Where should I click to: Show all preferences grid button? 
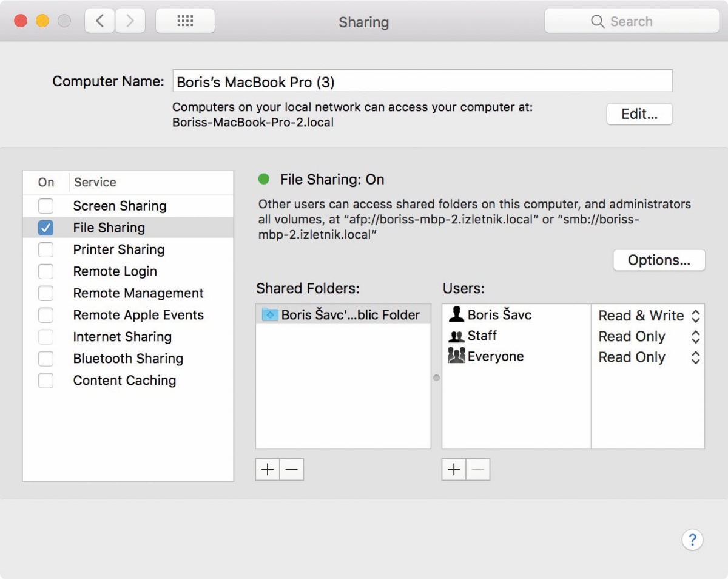[x=185, y=21]
